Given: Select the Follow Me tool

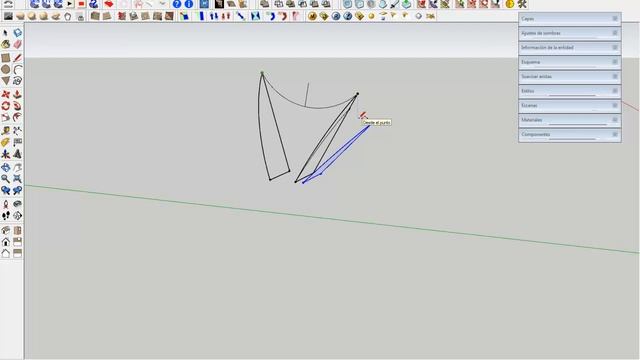Looking at the screenshot, I should point(17,106).
